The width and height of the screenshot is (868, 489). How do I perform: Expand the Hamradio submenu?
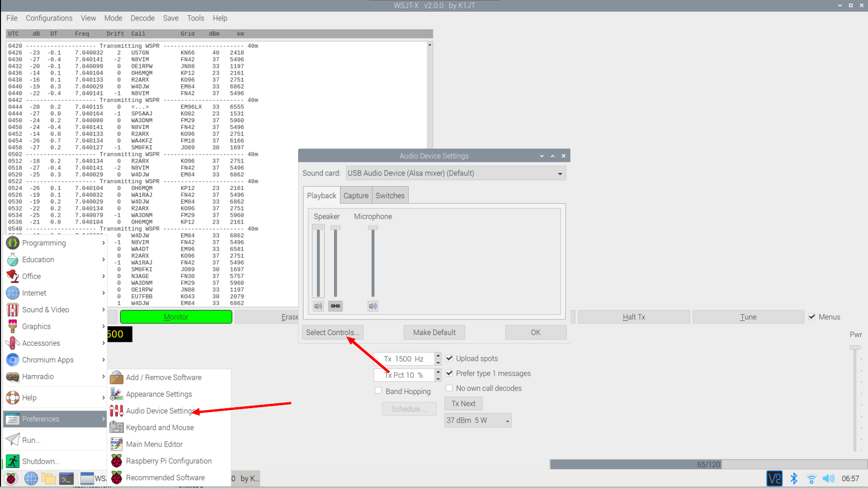pos(55,376)
